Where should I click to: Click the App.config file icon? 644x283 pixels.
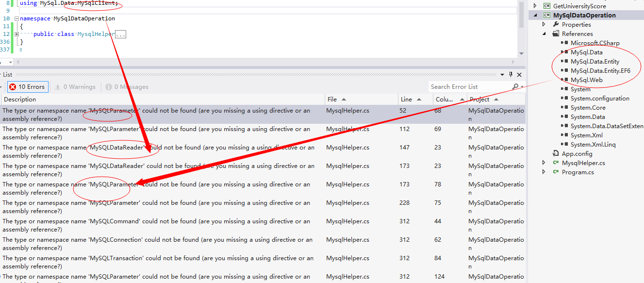pyautogui.click(x=556, y=153)
